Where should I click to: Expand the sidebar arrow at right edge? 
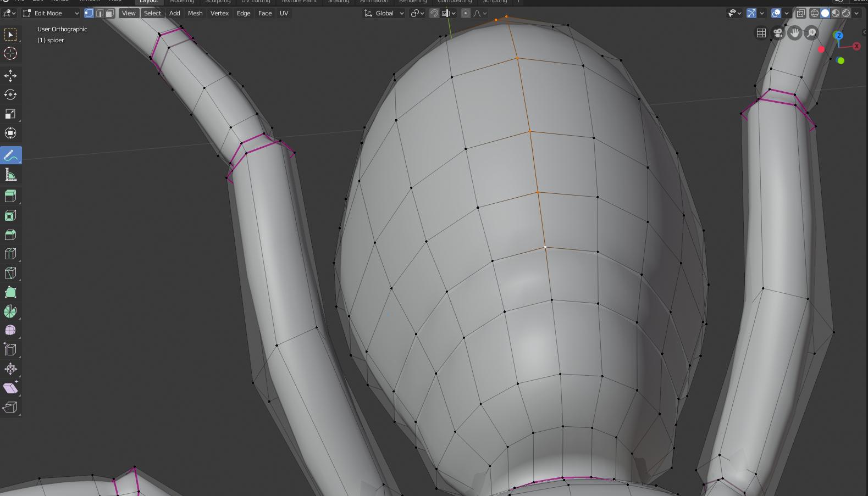coord(865,32)
